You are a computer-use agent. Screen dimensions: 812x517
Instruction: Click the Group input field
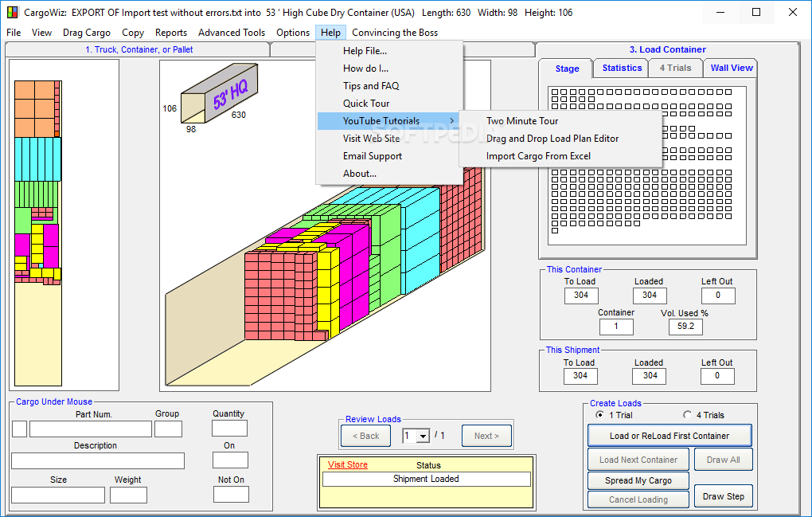pos(168,429)
